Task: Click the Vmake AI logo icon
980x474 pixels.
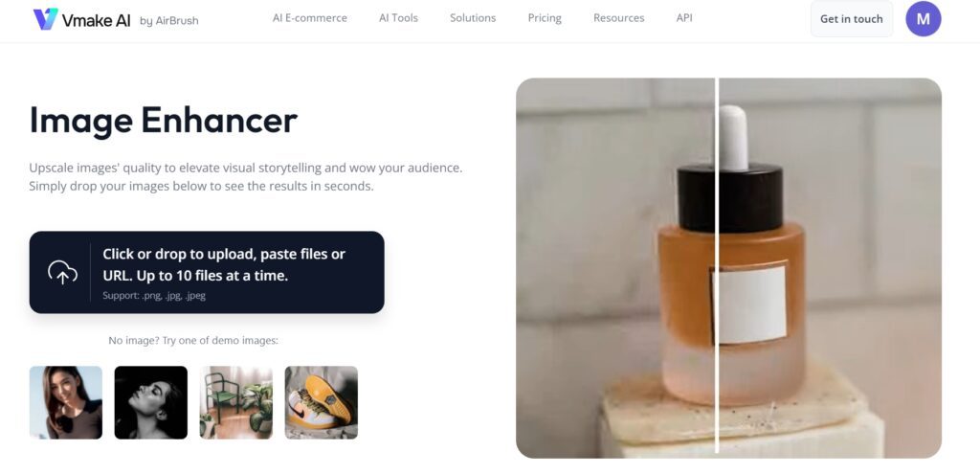Action: point(46,19)
